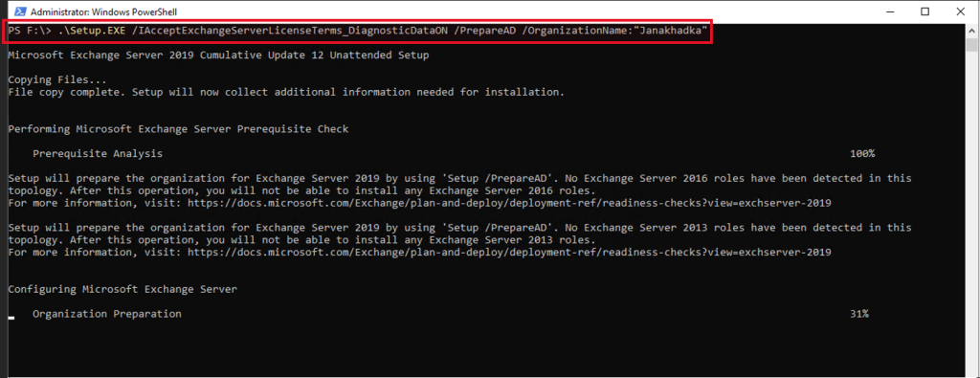Maximize the PowerShell window
Viewport: 980px width, 378px height.
925,11
